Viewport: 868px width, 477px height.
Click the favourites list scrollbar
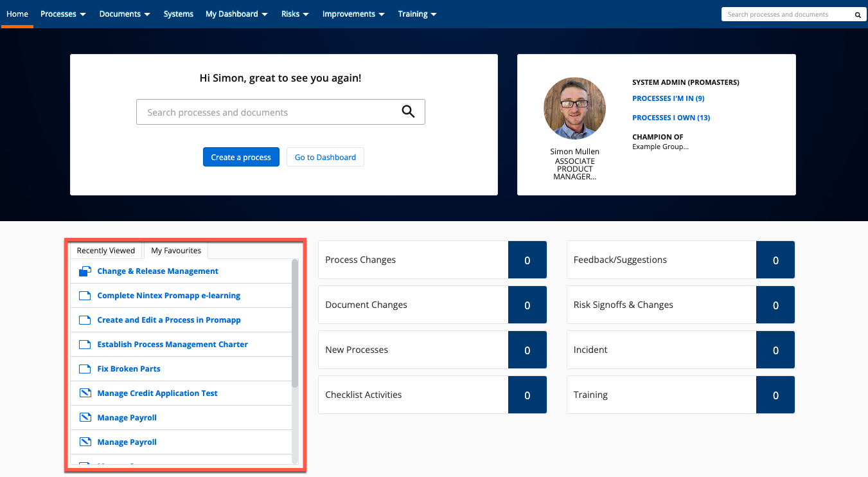tap(295, 323)
